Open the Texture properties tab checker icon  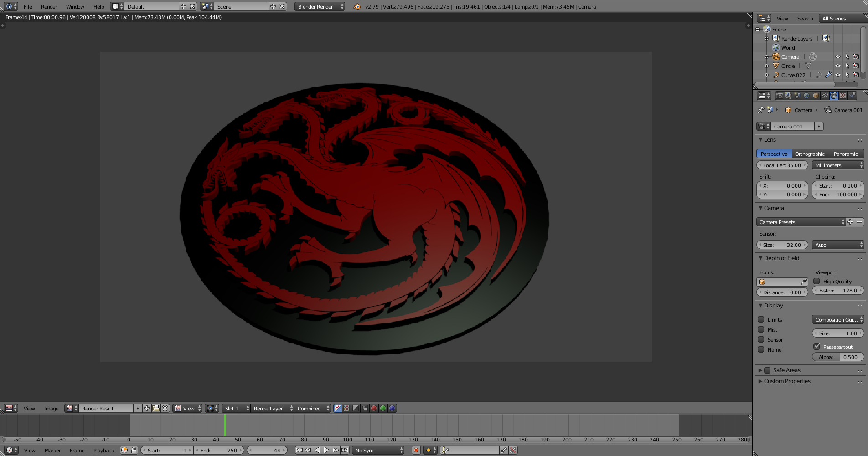click(x=843, y=96)
